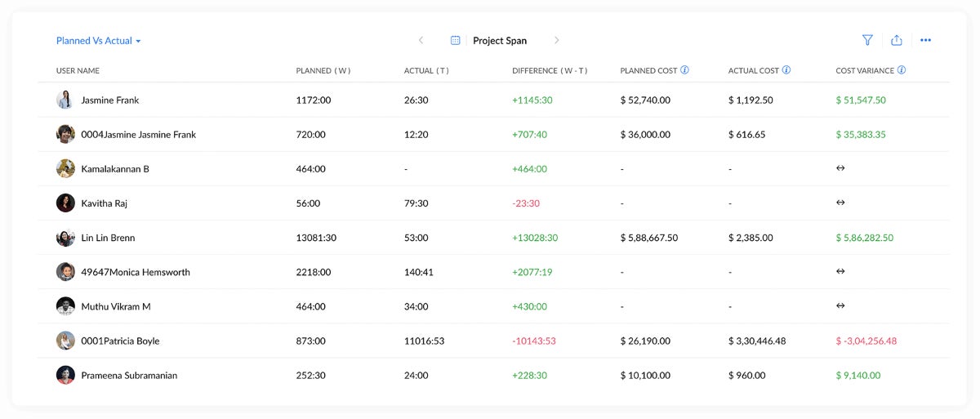Click actual cost $ 3,30,446.48
The height and width of the screenshot is (419, 980).
(757, 341)
